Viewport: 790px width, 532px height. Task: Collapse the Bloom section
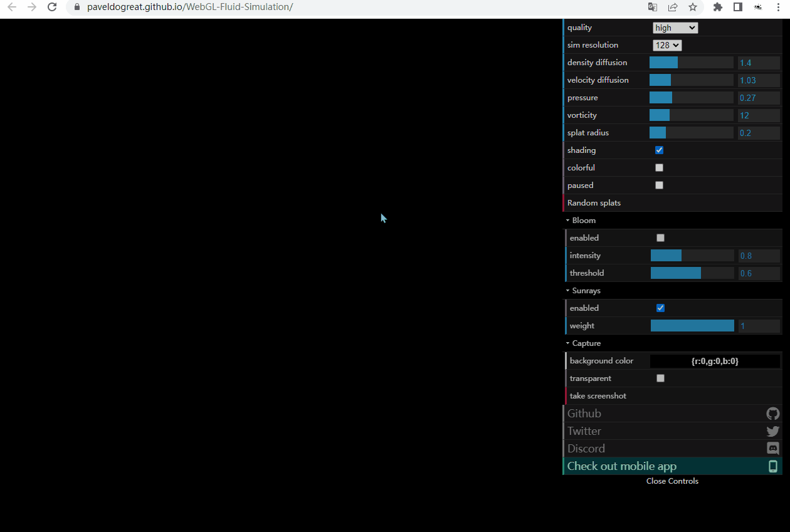click(673, 221)
